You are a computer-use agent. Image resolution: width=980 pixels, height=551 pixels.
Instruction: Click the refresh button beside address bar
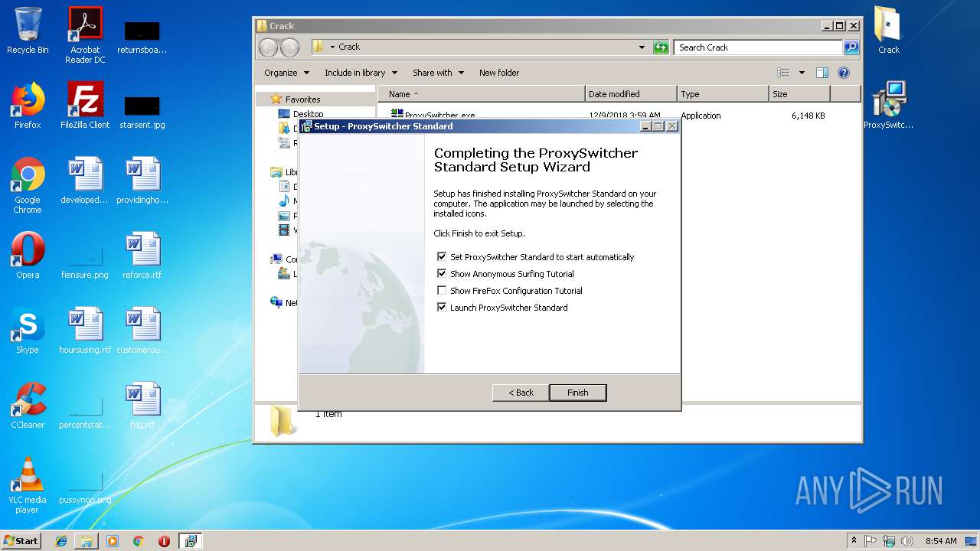pyautogui.click(x=661, y=47)
